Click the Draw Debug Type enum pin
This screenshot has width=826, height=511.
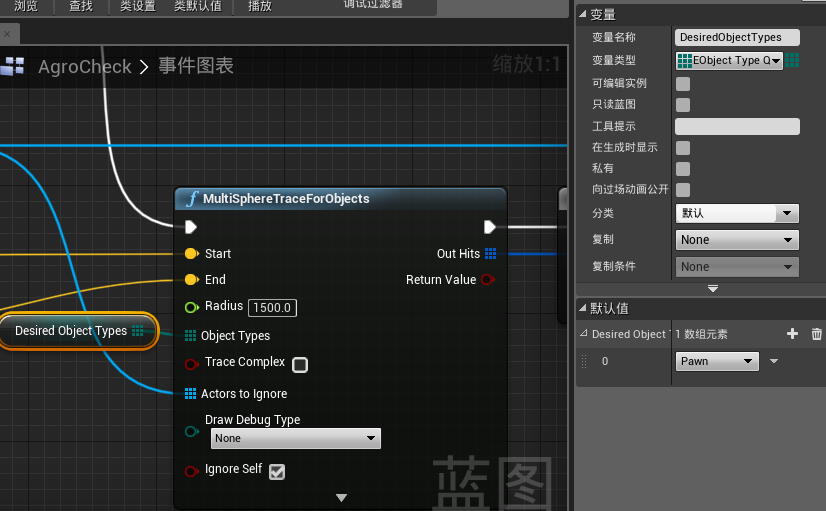pos(192,431)
